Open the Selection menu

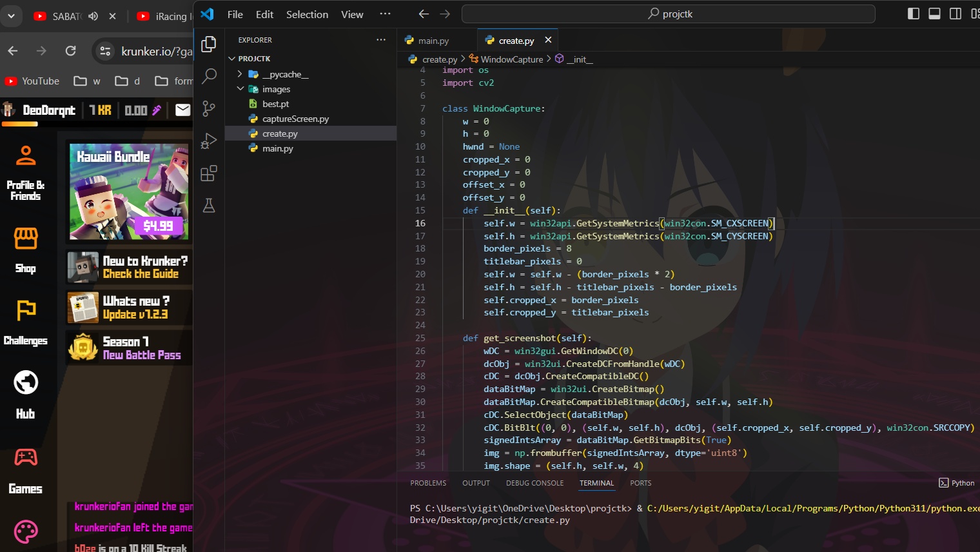(307, 14)
